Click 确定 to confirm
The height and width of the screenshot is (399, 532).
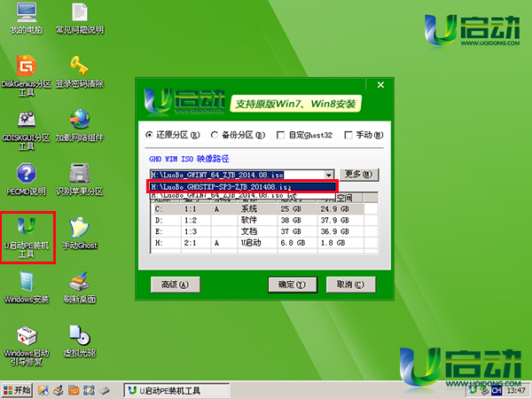[292, 285]
